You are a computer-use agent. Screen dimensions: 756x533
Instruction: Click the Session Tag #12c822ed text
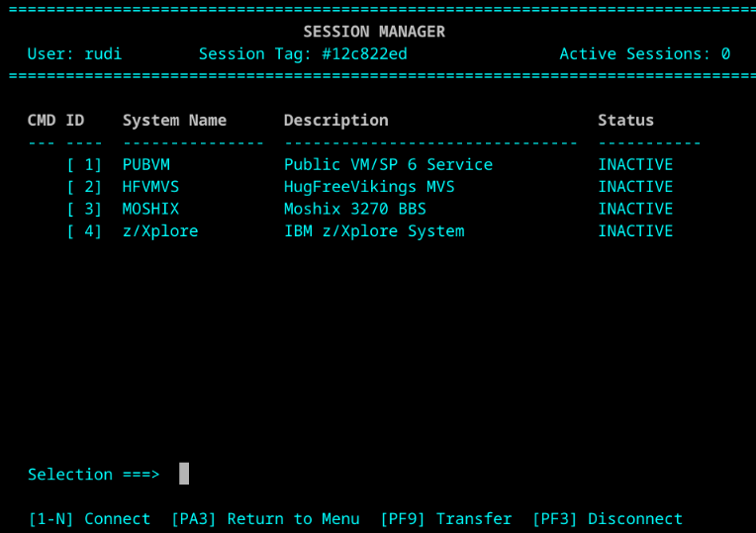pos(303,54)
